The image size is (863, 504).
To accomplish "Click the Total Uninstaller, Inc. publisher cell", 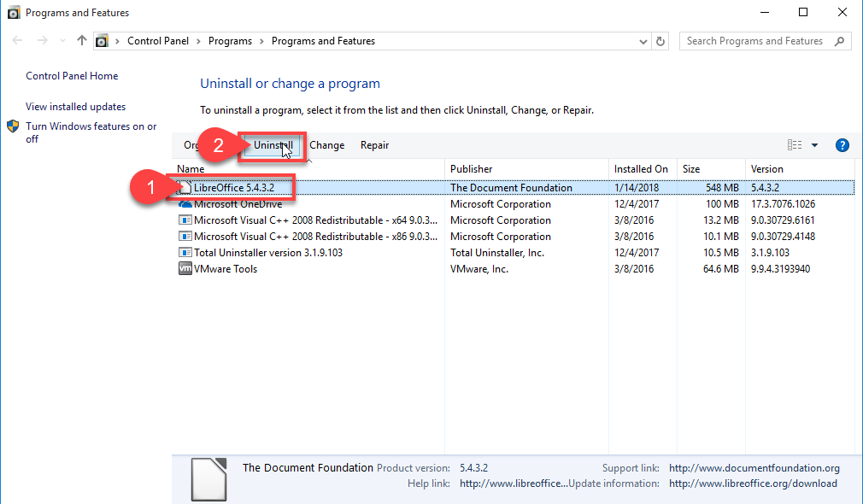I will [x=497, y=253].
